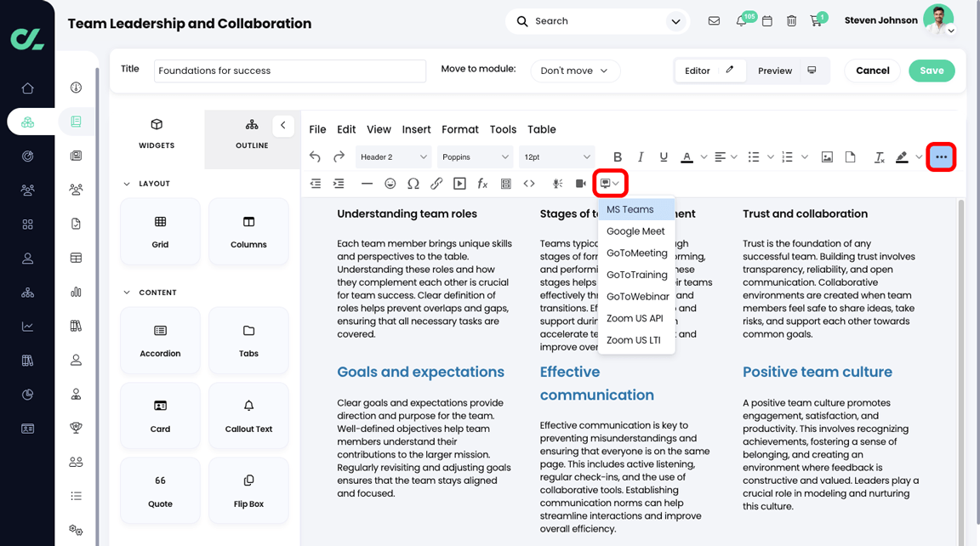Open the File menu
980x546 pixels.
pos(317,129)
